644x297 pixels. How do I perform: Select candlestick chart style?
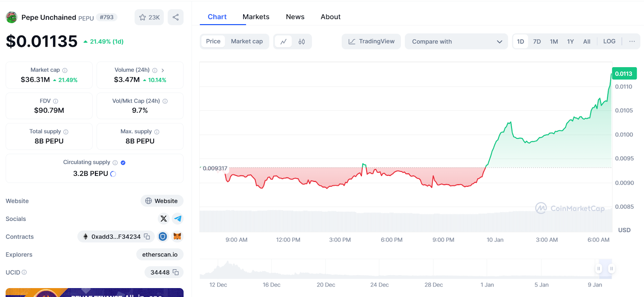301,41
